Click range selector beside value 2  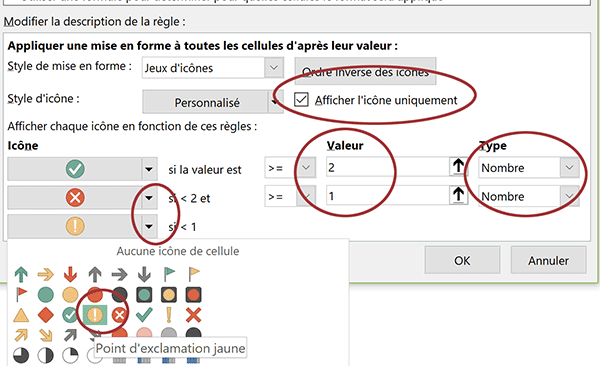point(458,167)
